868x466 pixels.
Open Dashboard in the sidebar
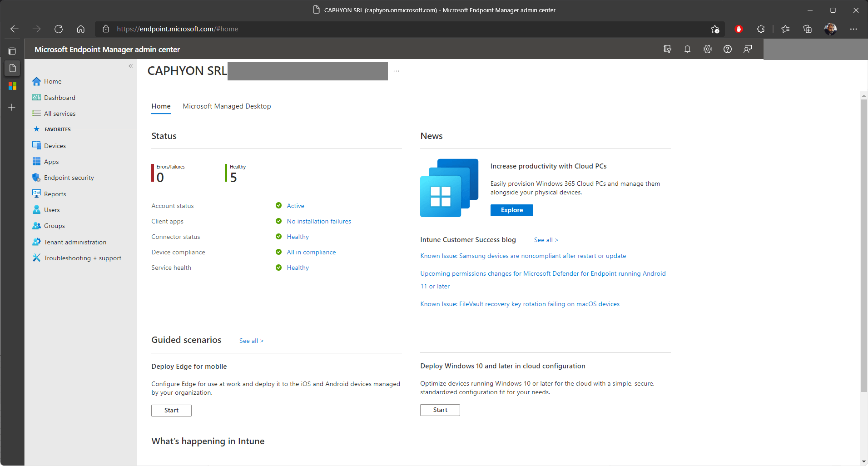(54, 98)
